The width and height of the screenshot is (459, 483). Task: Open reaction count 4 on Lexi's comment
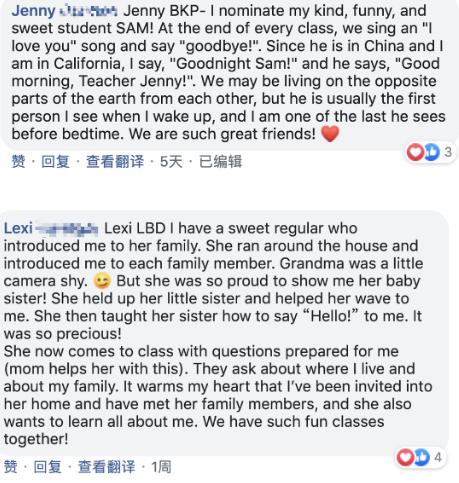click(x=438, y=457)
